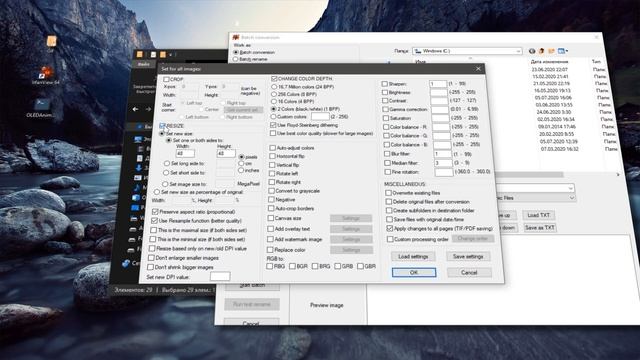This screenshot has width=640, height=360.
Task: Click the IrfanView logo in Batch conversion title bar
Action: [x=235, y=37]
